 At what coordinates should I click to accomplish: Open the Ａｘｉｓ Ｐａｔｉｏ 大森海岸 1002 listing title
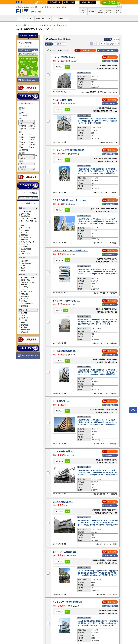(x=70, y=251)
